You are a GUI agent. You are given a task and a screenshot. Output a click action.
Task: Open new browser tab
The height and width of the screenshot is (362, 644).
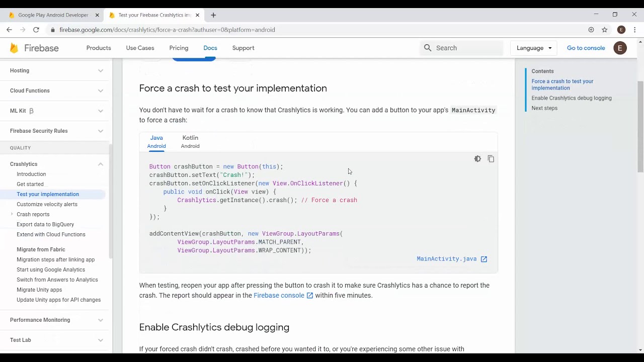click(x=213, y=15)
